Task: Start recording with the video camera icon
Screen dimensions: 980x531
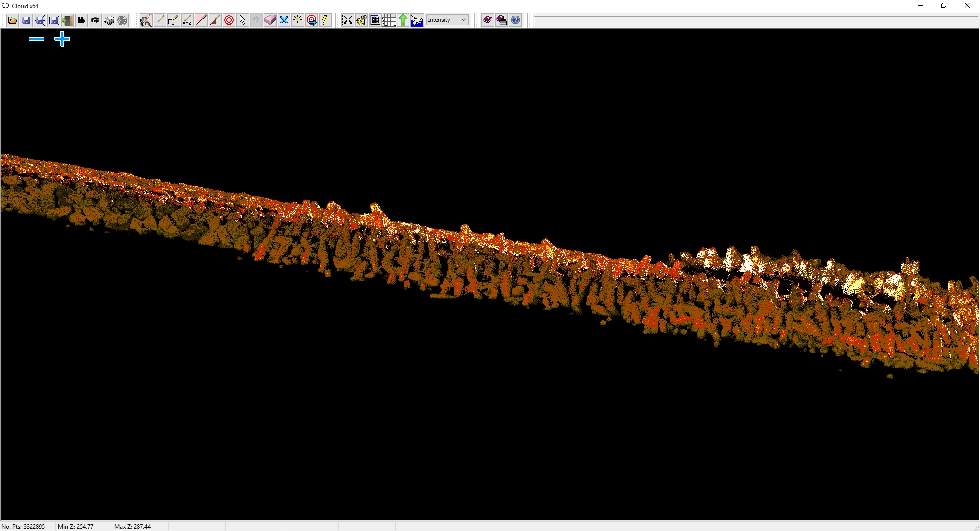Action: [x=81, y=20]
